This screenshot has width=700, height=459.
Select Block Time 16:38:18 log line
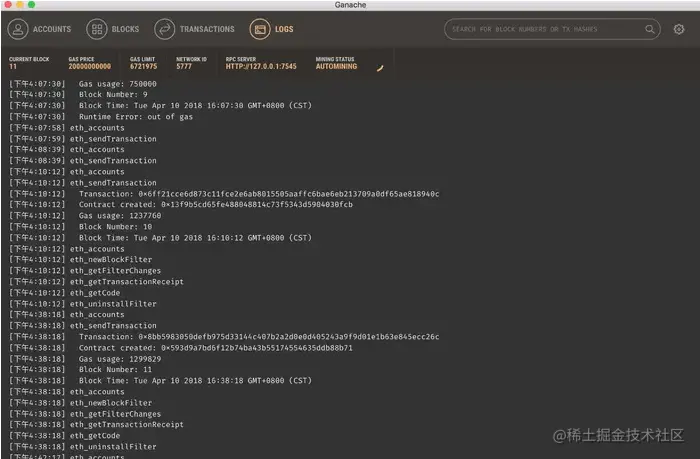click(160, 381)
